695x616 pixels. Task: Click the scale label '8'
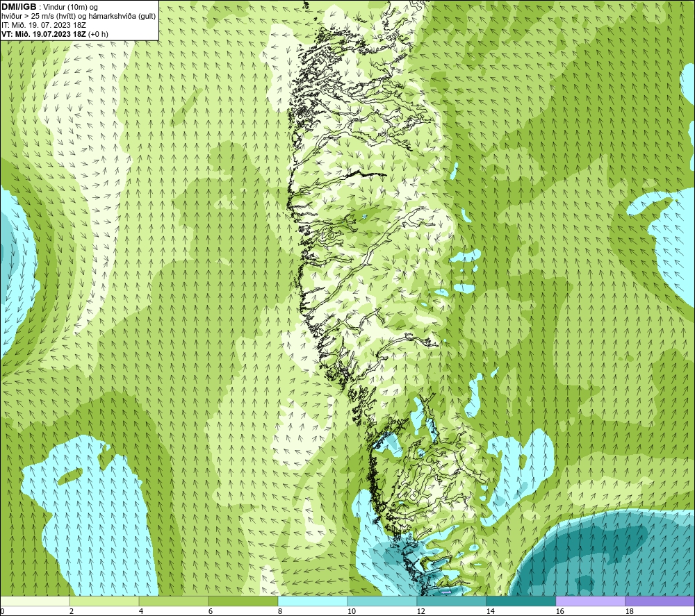(x=280, y=612)
